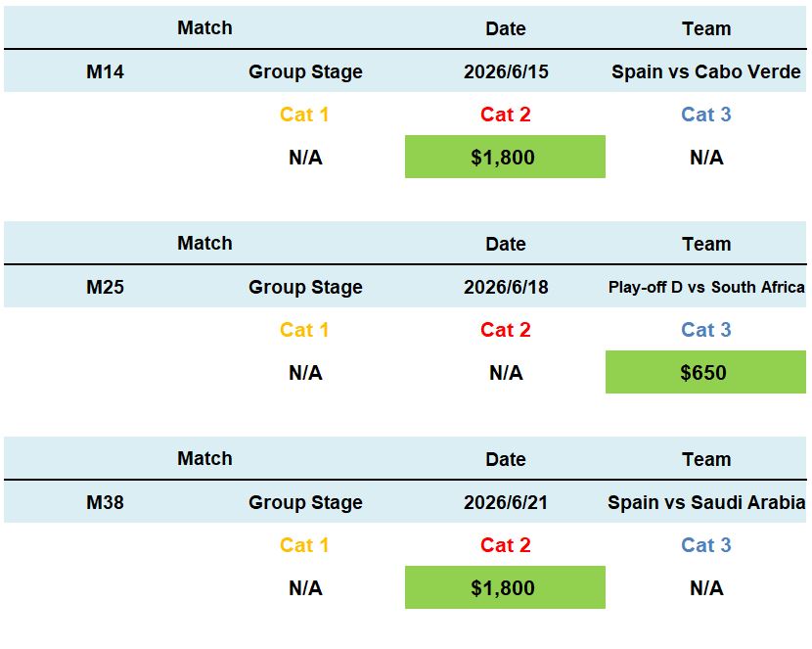Select the 2026/6/15 date cell
812x649 pixels.
click(x=506, y=71)
